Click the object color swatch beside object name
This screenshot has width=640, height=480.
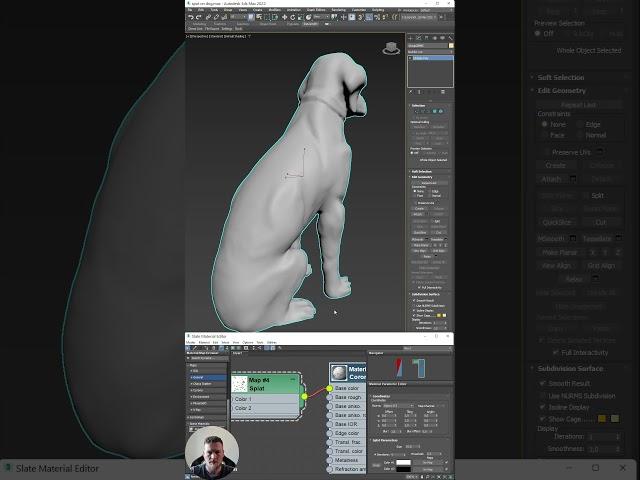[451, 45]
